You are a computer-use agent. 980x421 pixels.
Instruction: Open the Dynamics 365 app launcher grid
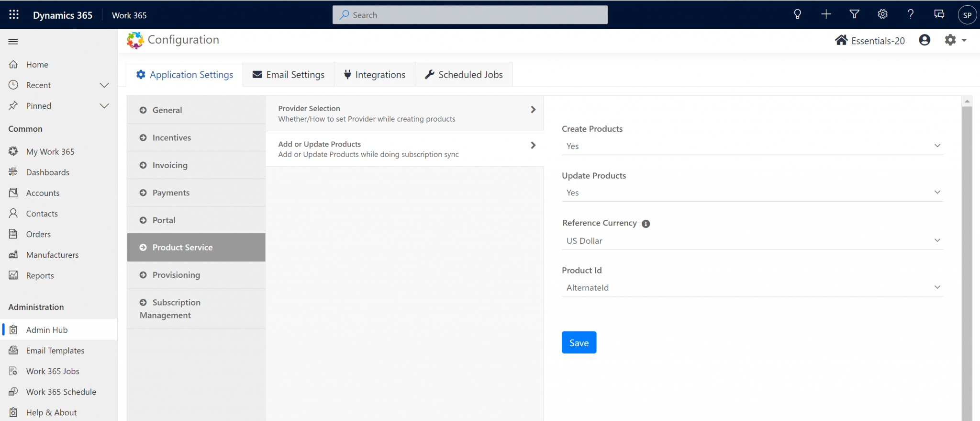[14, 15]
